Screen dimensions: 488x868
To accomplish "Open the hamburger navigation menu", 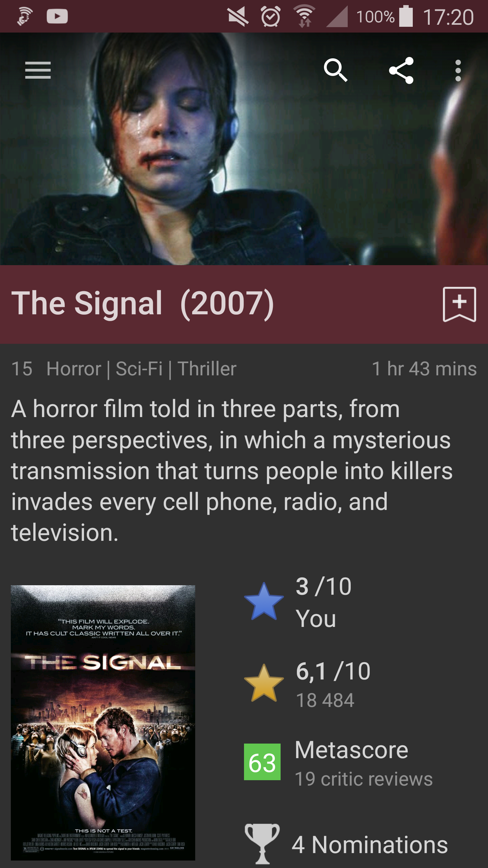I will pos(38,70).
